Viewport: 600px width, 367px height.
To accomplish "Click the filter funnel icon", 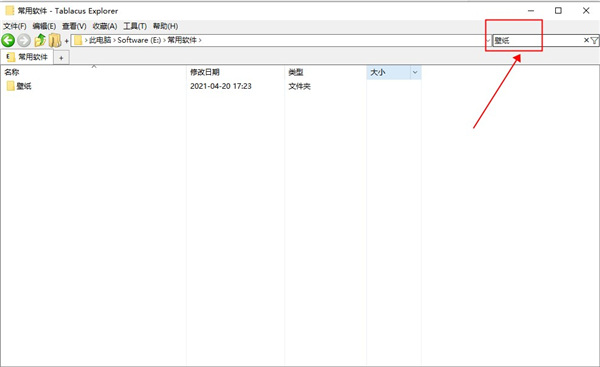I will (594, 40).
